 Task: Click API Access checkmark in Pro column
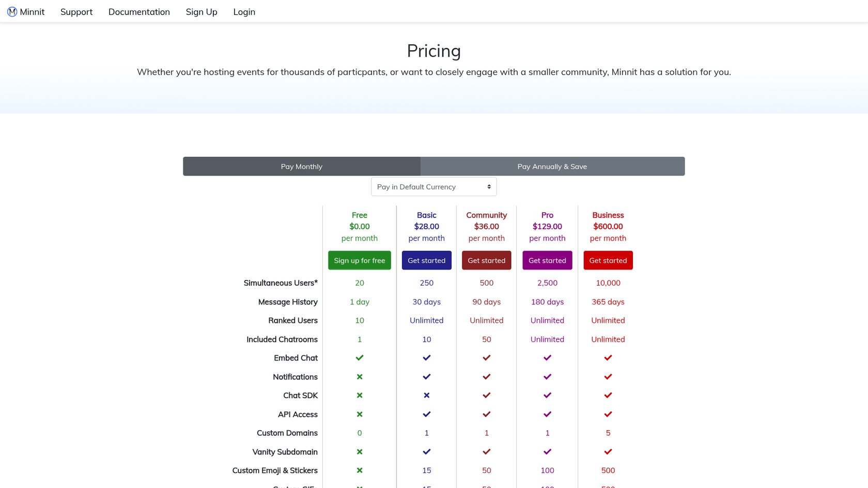pyautogui.click(x=548, y=414)
